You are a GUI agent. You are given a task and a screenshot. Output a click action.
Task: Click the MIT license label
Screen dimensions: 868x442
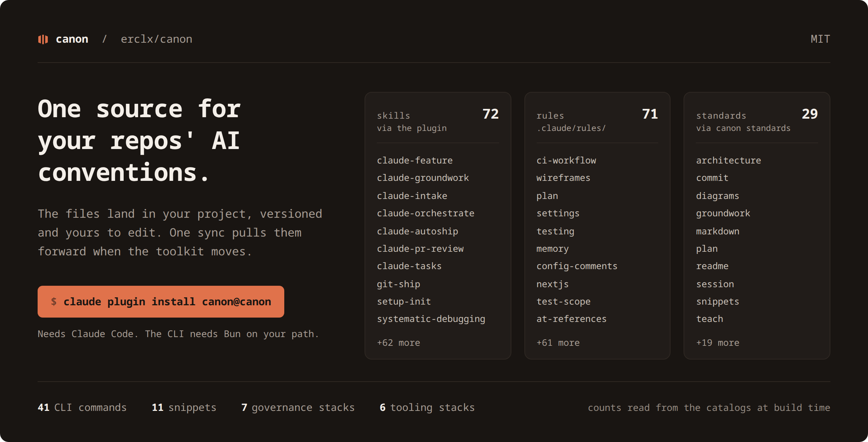pos(820,39)
